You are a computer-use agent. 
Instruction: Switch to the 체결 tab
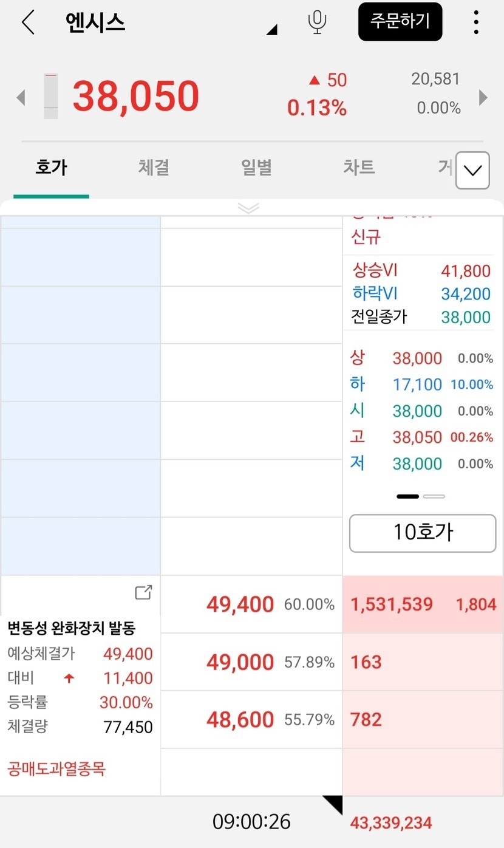[154, 168]
